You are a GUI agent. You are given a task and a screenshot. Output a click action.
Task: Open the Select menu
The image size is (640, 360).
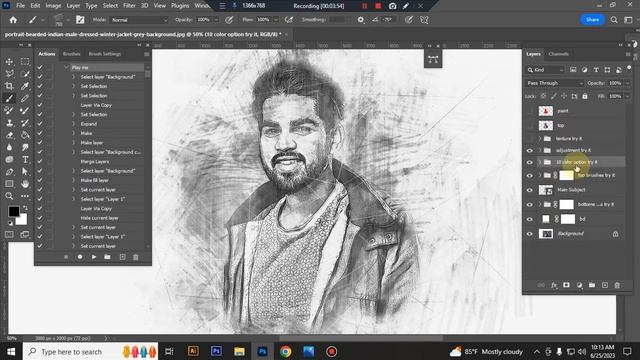click(110, 6)
